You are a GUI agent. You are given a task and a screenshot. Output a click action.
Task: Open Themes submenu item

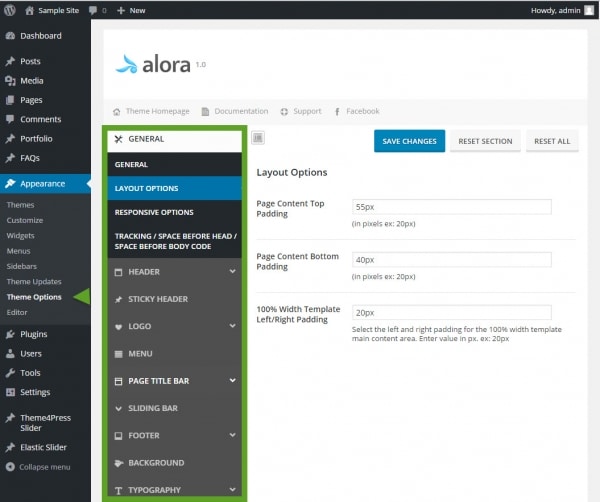(20, 205)
